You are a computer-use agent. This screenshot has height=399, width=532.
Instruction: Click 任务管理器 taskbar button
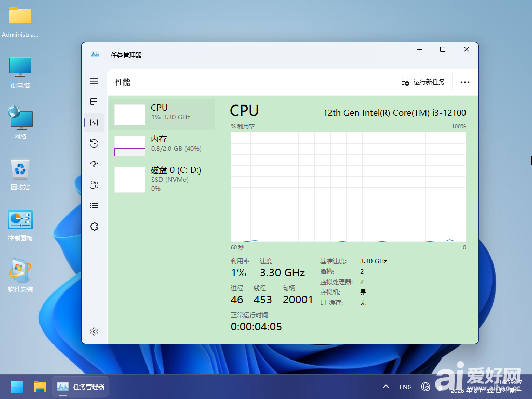click(81, 387)
